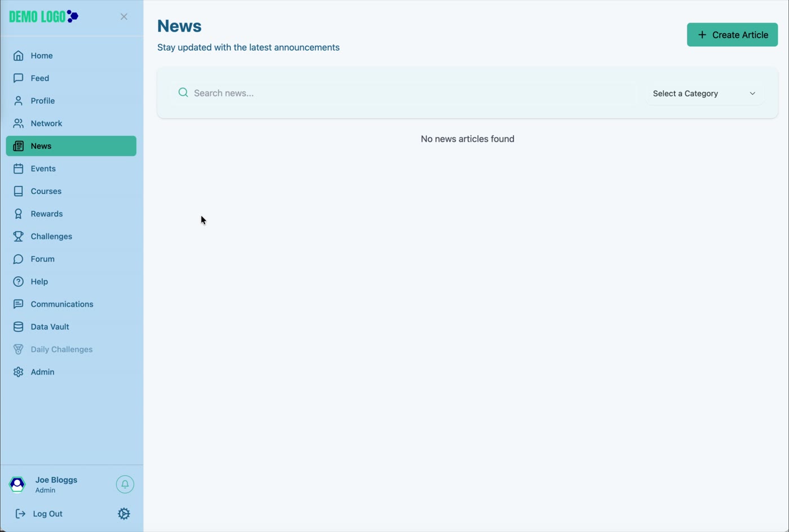This screenshot has width=789, height=532.
Task: Click the Joe Bloggs user name
Action: [56, 480]
